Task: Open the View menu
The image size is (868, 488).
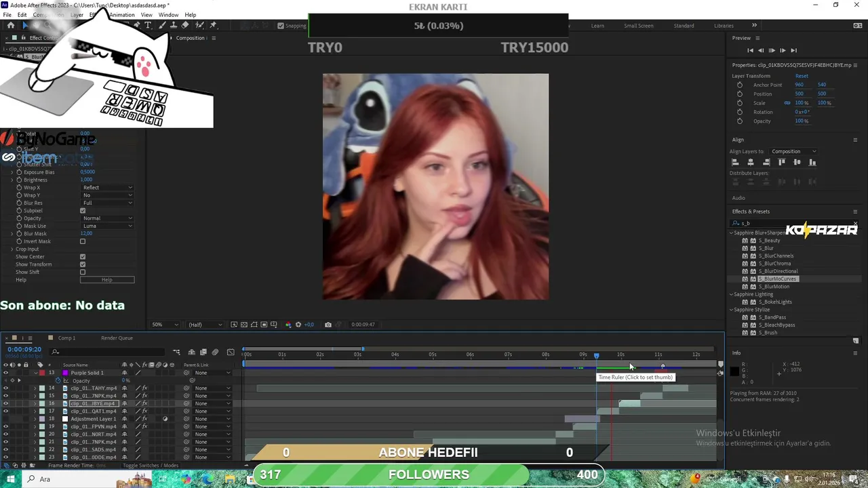Action: point(146,15)
